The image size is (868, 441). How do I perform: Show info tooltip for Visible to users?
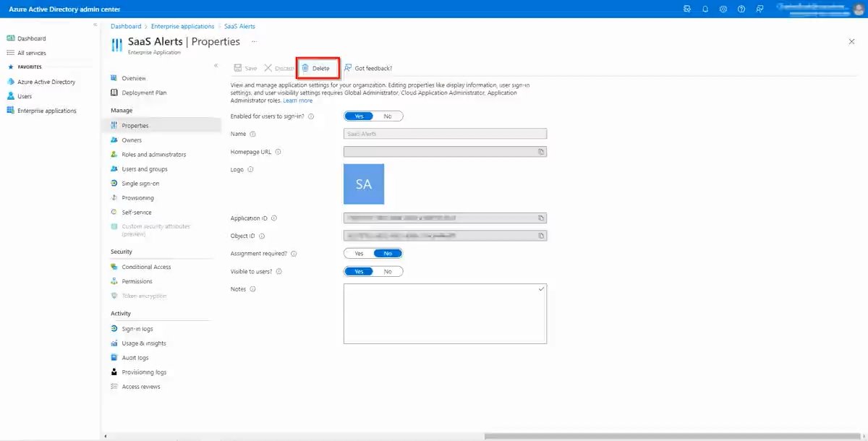(279, 272)
